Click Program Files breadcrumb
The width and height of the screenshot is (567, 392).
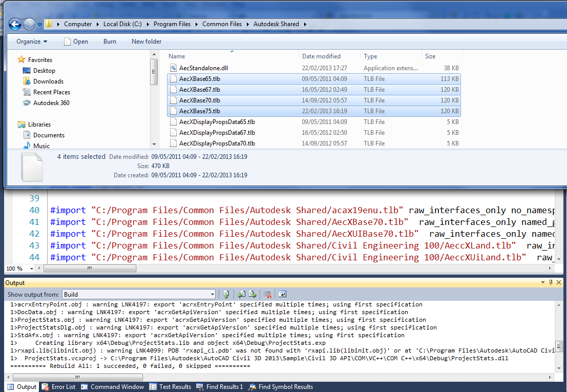pyautogui.click(x=172, y=24)
